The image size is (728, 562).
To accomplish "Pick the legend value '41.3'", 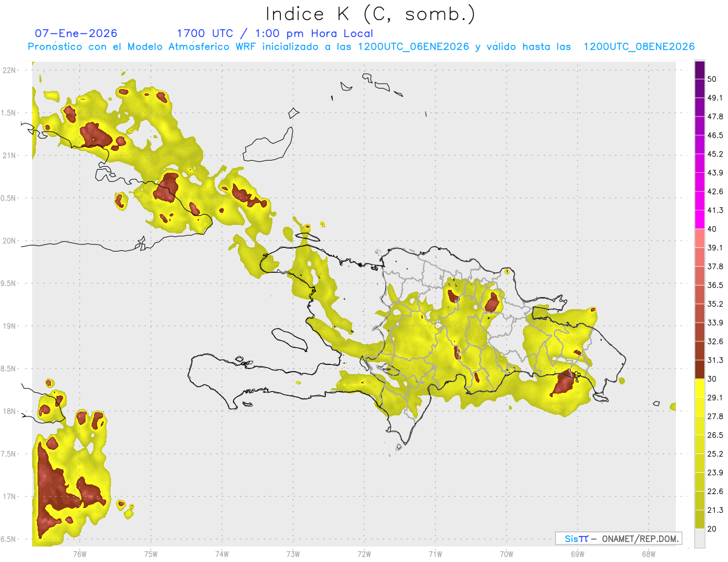I will point(715,210).
